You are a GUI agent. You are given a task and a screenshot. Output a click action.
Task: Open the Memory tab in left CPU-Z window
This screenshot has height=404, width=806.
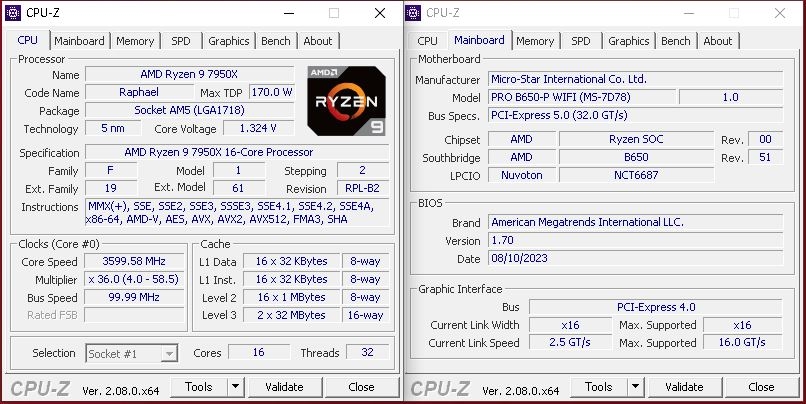click(135, 41)
